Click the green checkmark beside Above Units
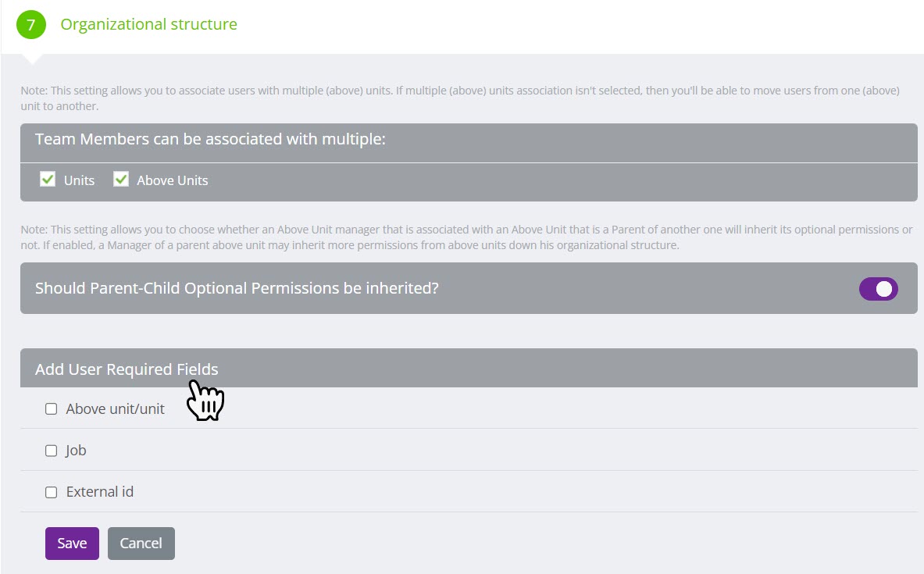The image size is (924, 574). [x=121, y=179]
